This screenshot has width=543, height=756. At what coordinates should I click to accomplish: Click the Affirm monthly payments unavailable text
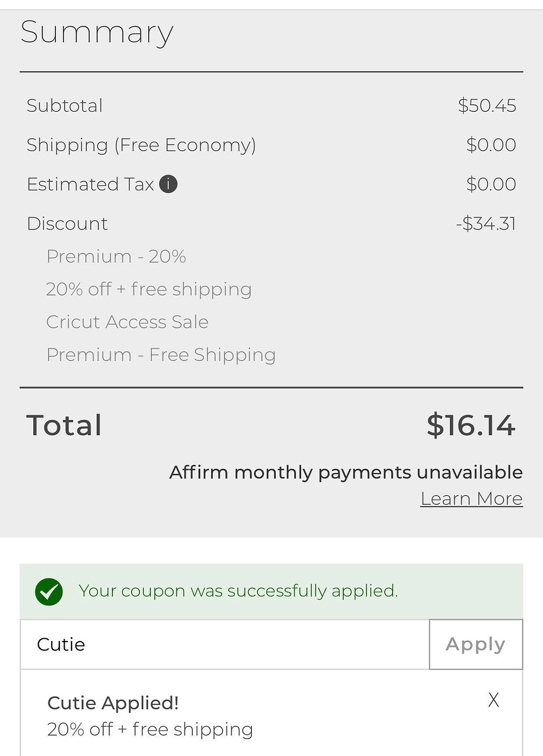point(346,472)
